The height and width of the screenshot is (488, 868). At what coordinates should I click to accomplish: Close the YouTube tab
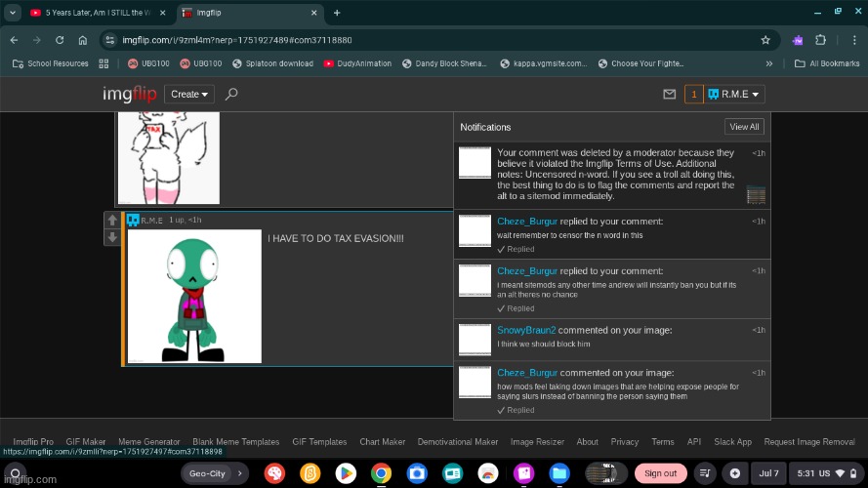(x=163, y=13)
